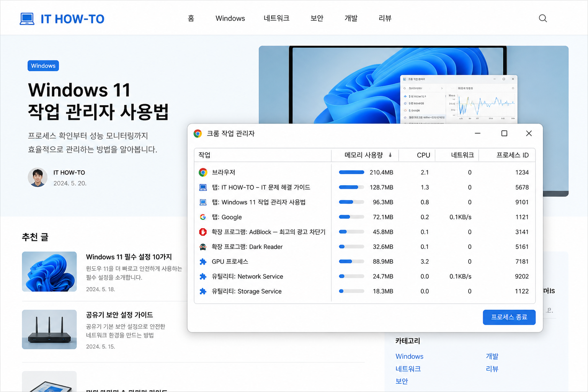Click the 프로세스 종료 button
This screenshot has width=588, height=392.
click(509, 317)
